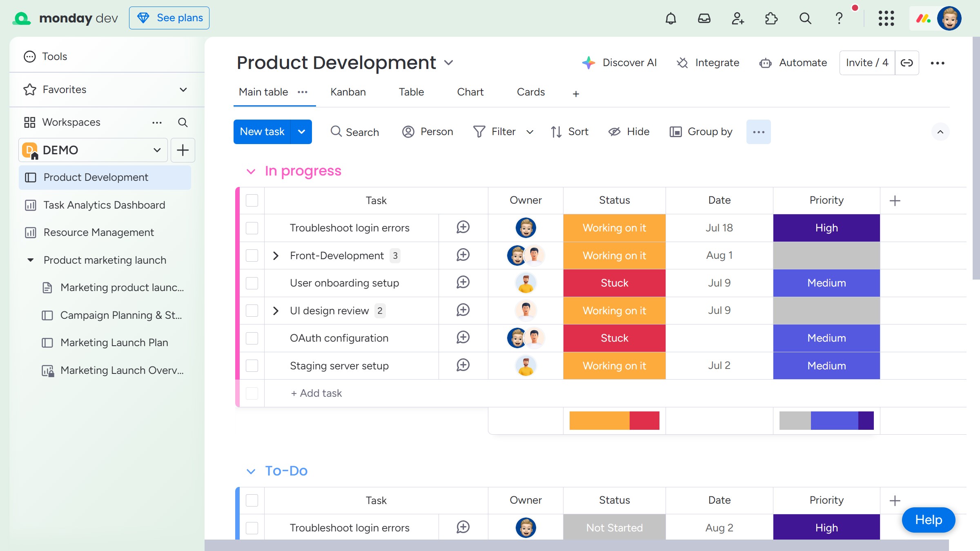Expand UI design review subitems
The width and height of the screenshot is (980, 551).
(276, 311)
